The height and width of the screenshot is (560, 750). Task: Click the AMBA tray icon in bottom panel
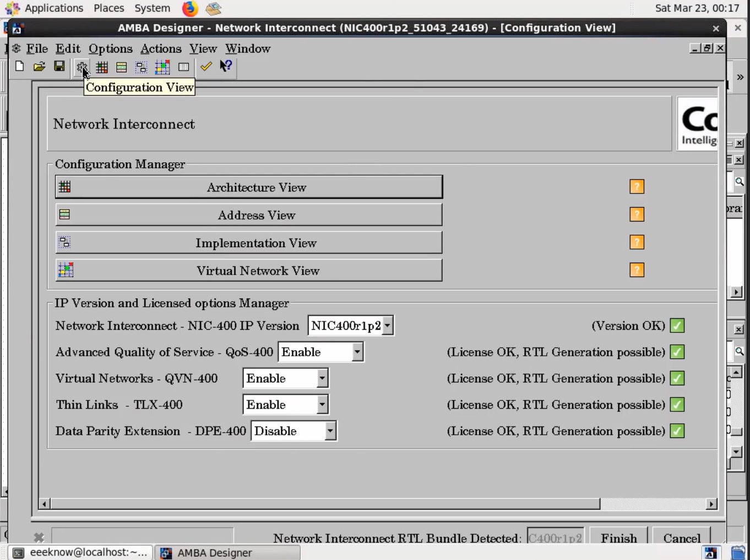click(x=710, y=553)
